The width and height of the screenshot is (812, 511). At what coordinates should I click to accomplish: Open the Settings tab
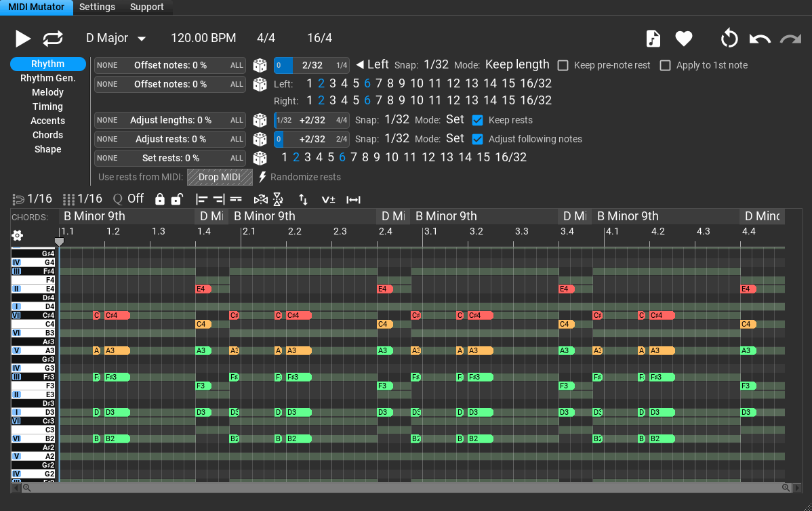click(97, 7)
